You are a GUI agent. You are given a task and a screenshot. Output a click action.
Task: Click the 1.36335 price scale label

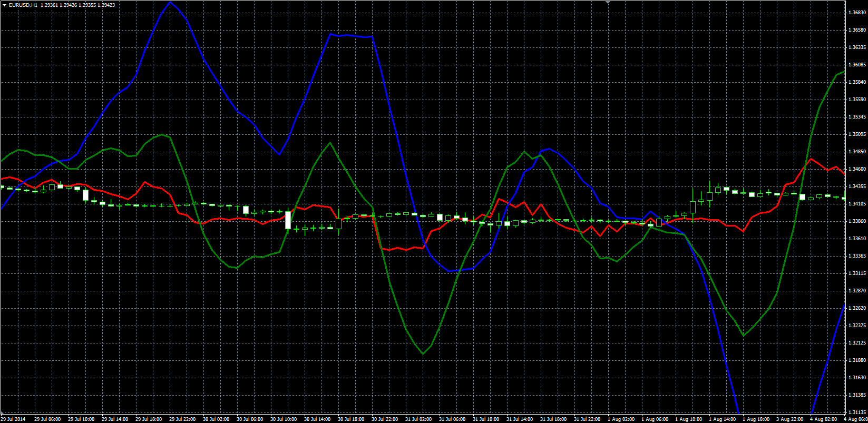857,47
